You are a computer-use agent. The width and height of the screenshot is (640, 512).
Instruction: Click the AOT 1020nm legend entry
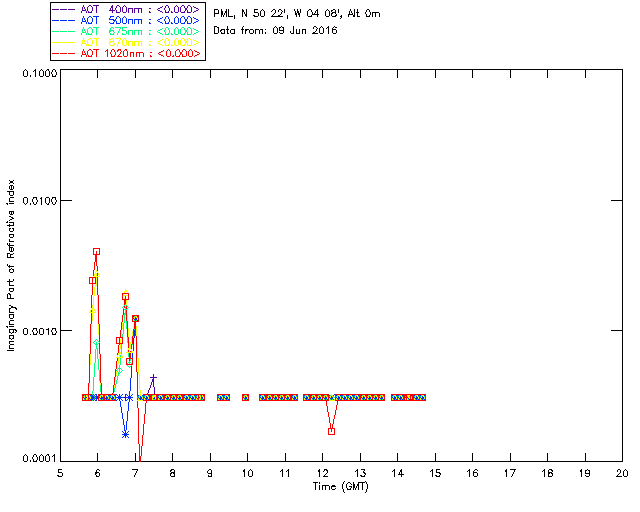click(x=127, y=53)
